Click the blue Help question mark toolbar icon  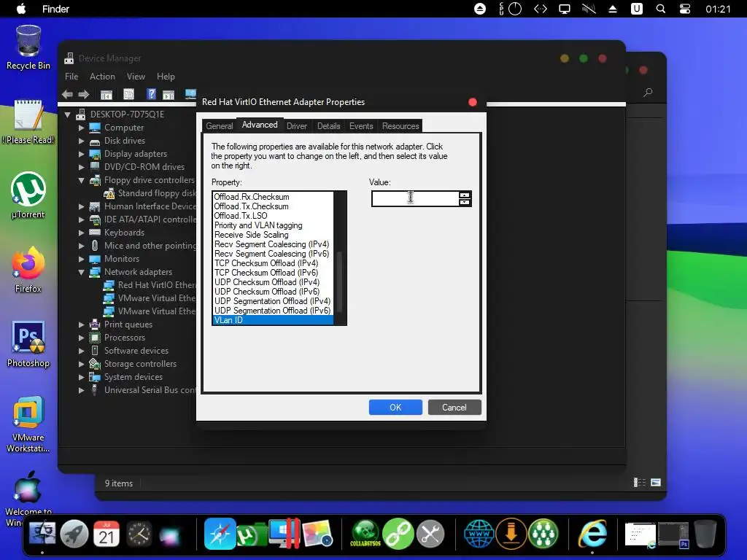151,94
